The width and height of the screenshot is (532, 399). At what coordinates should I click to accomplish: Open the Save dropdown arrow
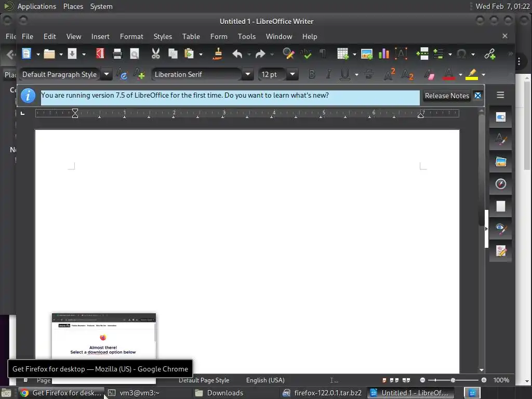(x=84, y=54)
